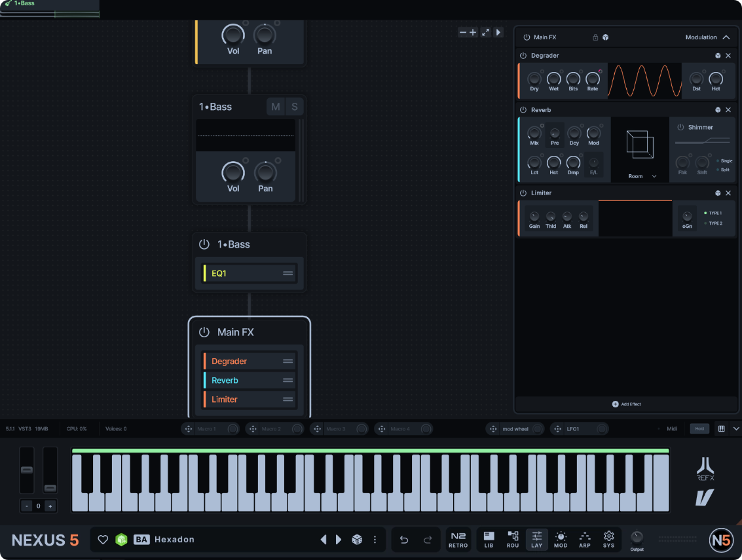This screenshot has width=742, height=560.
Task: Zoom out the layer view with minus
Action: (x=463, y=32)
